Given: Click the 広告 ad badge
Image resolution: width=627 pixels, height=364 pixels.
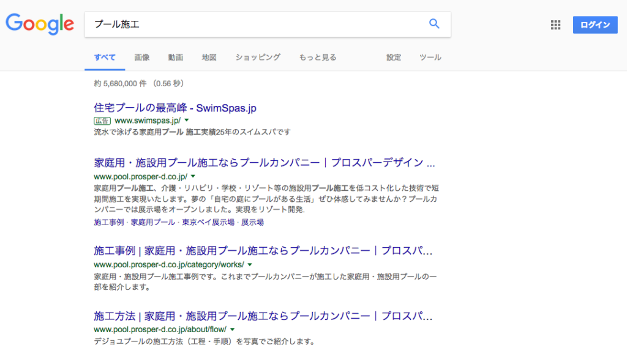Looking at the screenshot, I should pyautogui.click(x=102, y=121).
